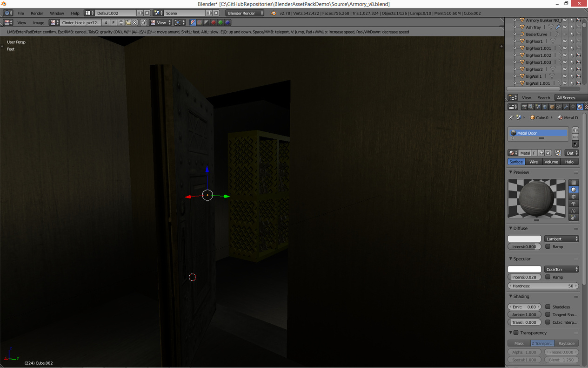Select the color and alpha channel display
Viewport: 588px width, 368px height.
pyautogui.click(x=193, y=22)
